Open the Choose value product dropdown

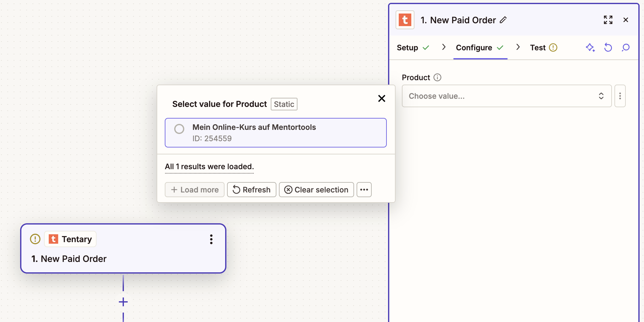tap(507, 96)
